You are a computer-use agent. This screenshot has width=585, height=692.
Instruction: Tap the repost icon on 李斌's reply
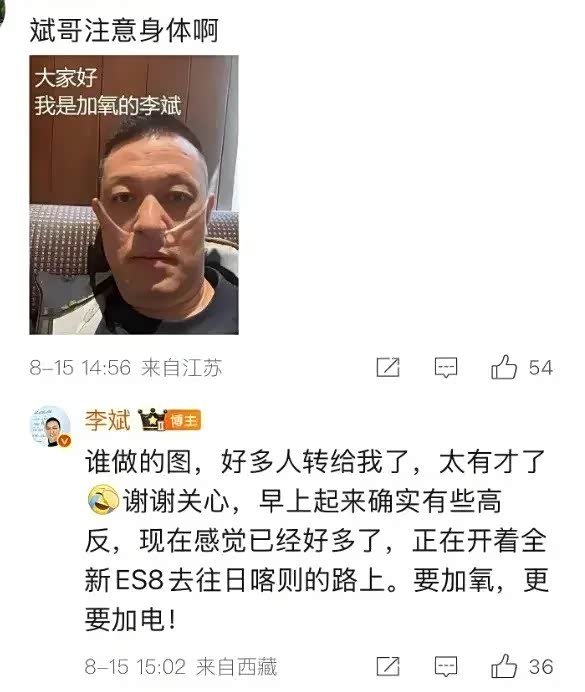[x=388, y=666]
